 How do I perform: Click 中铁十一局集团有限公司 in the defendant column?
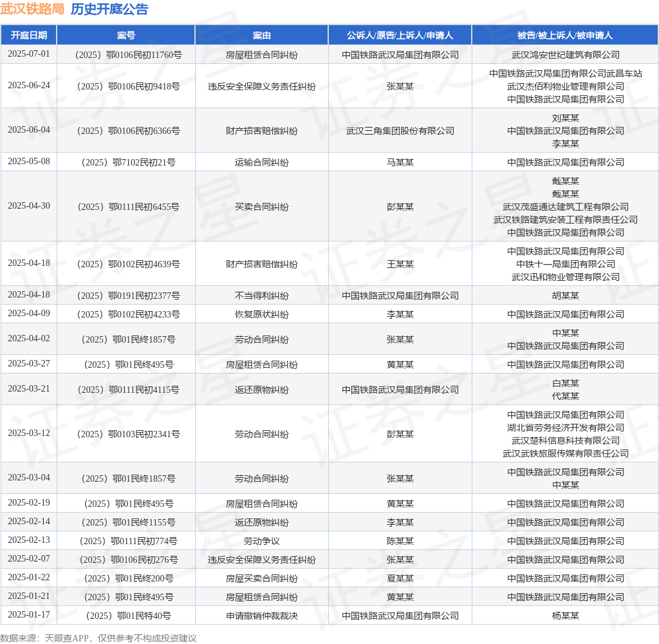coord(565,264)
